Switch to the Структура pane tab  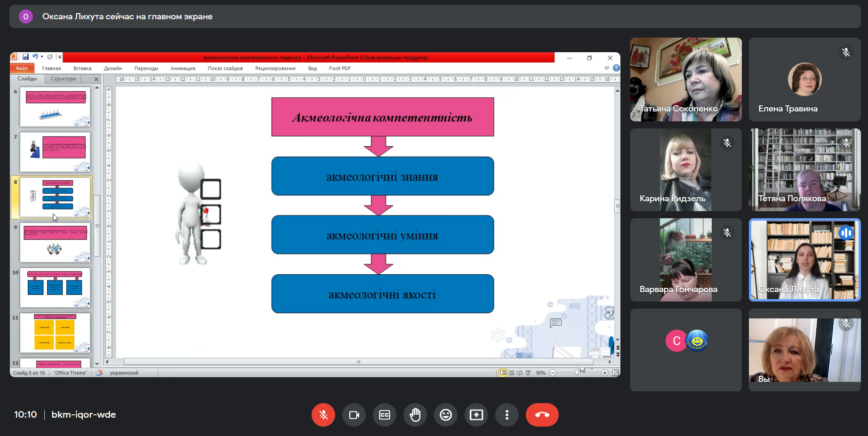[63, 79]
